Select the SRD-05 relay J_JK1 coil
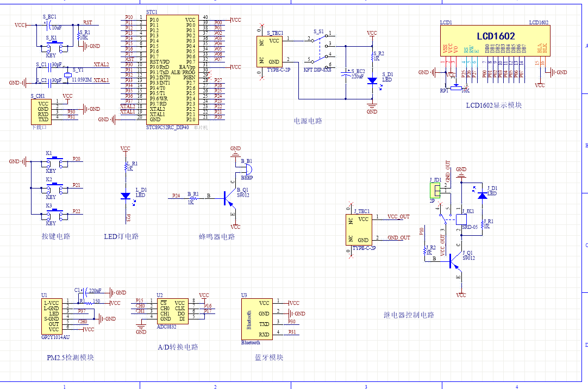588x389 pixels. pyautogui.click(x=461, y=219)
